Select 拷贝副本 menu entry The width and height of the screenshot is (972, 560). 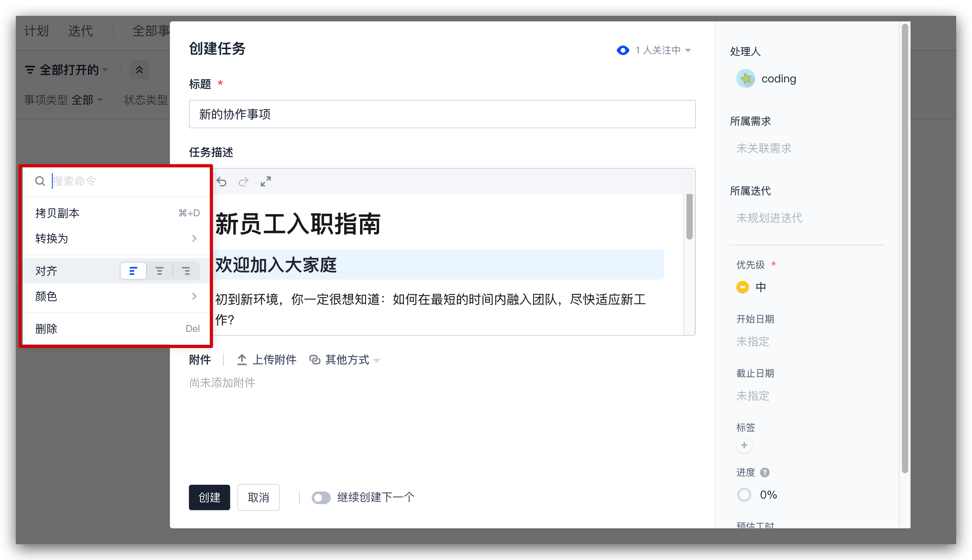(116, 213)
